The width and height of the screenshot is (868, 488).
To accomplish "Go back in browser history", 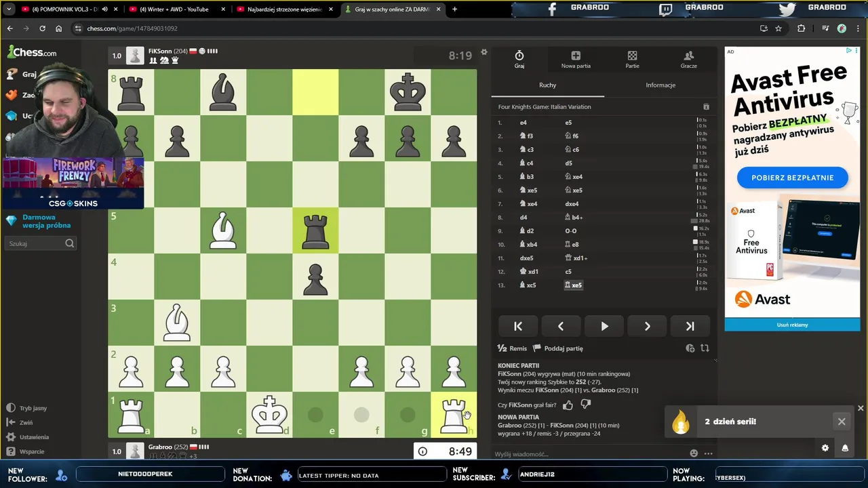I will (x=9, y=28).
